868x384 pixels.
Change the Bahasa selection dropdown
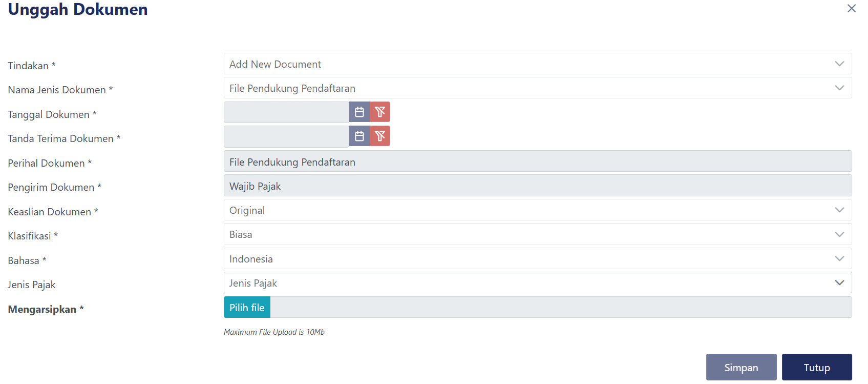coord(537,259)
